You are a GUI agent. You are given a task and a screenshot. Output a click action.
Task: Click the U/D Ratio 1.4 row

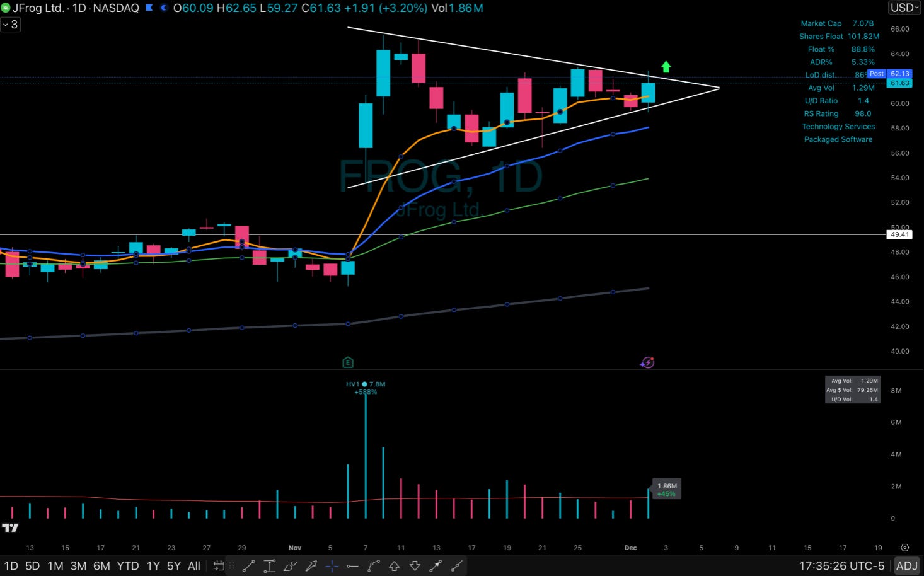click(x=837, y=101)
